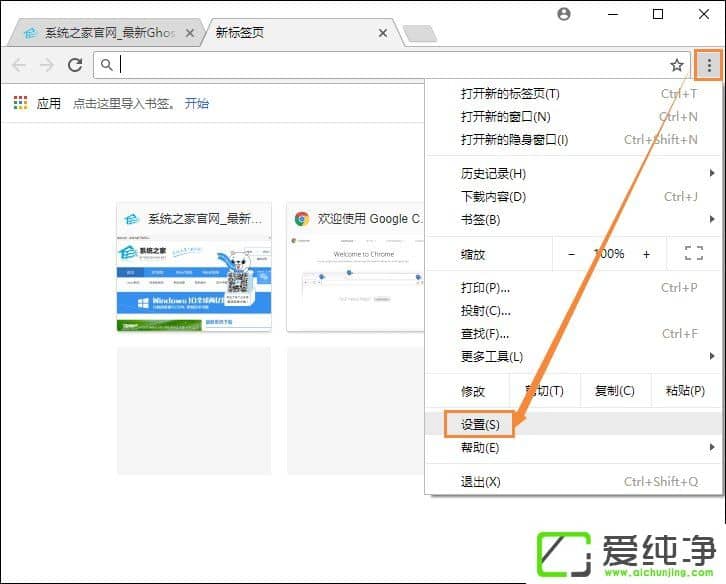Screen dimensions: 726x584
Task: Click the 剪切(T) edit button
Action: click(544, 391)
